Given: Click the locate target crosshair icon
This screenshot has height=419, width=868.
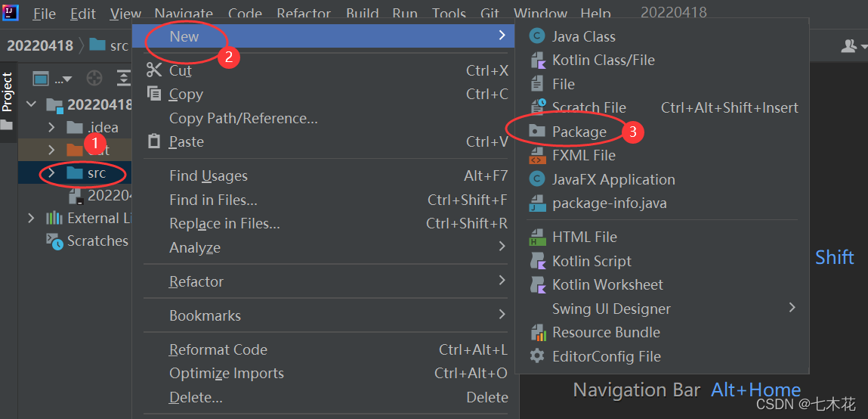Looking at the screenshot, I should (x=94, y=79).
